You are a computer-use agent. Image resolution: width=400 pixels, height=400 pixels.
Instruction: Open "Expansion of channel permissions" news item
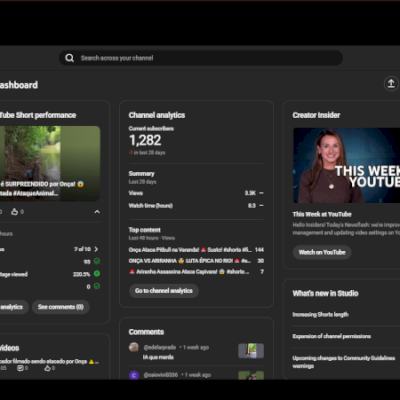(332, 336)
